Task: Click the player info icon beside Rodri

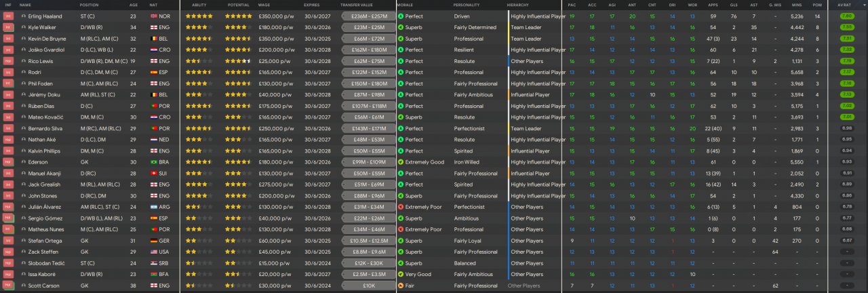Action: [24, 72]
